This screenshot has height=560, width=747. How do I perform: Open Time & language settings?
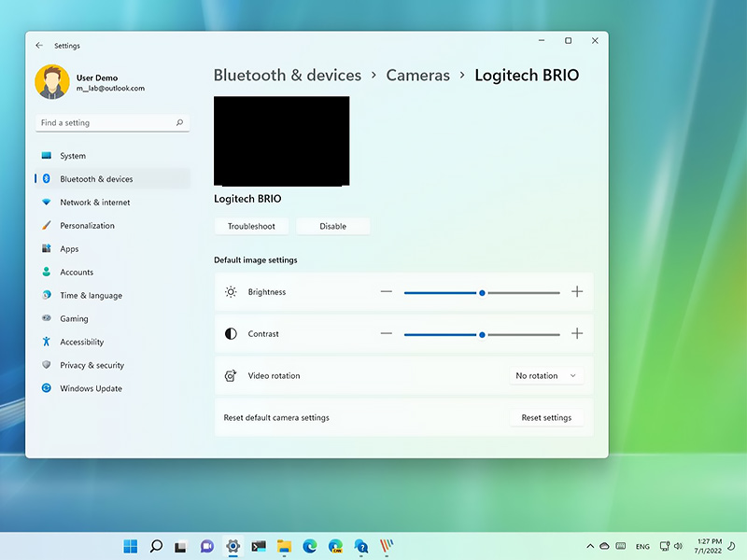click(112, 296)
